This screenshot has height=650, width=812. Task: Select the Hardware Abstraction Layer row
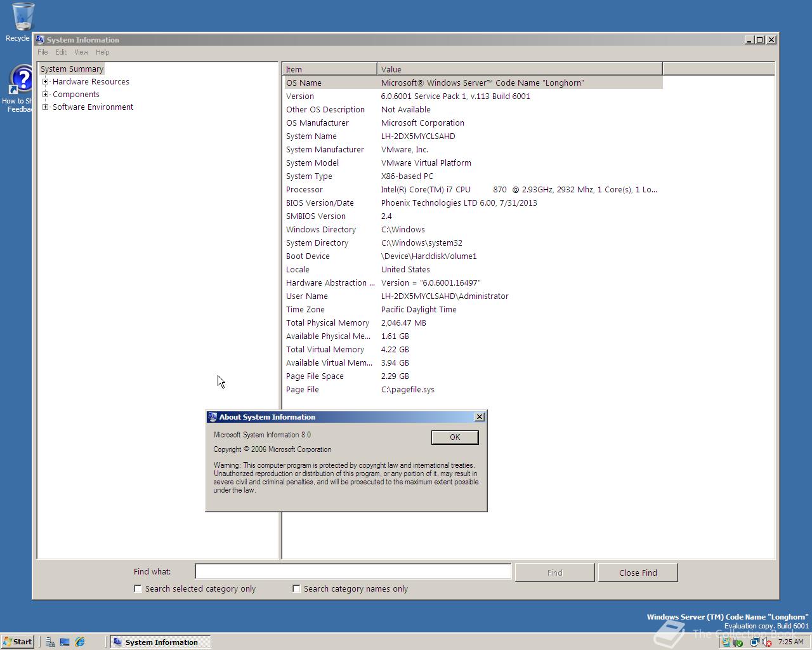[473, 283]
